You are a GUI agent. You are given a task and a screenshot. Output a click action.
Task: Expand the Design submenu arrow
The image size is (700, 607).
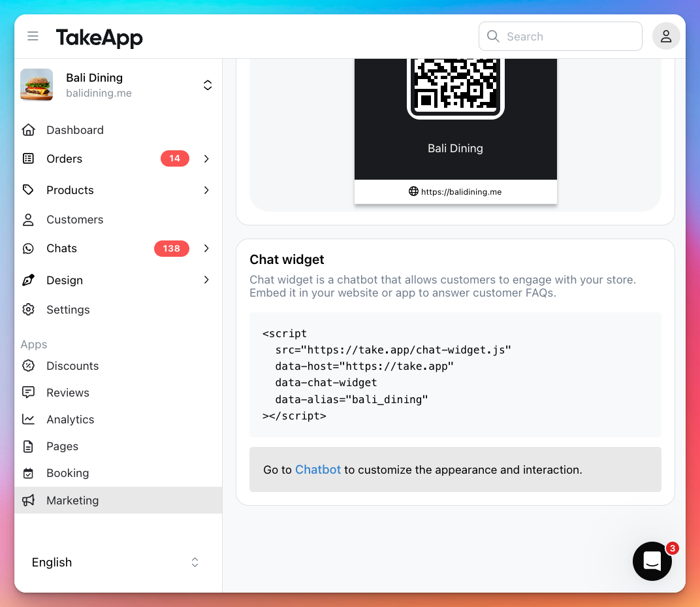[206, 280]
